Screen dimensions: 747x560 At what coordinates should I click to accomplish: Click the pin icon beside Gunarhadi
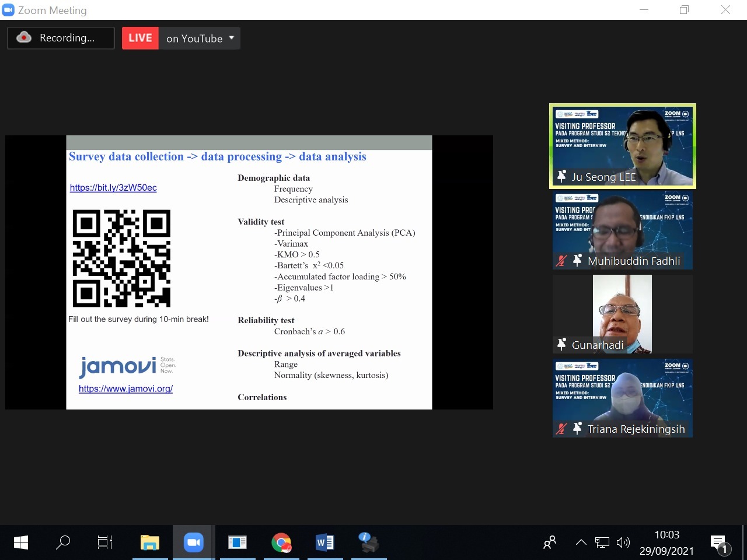point(561,344)
